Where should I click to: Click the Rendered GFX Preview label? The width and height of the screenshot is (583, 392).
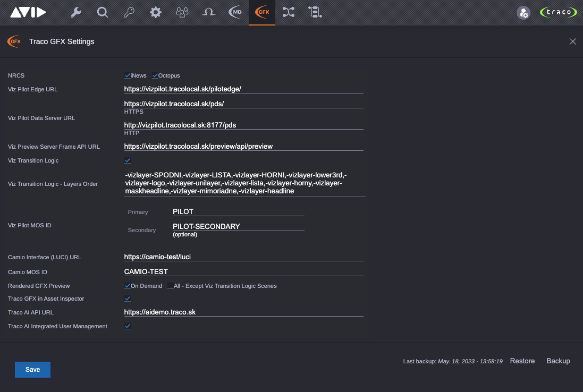pyautogui.click(x=39, y=286)
